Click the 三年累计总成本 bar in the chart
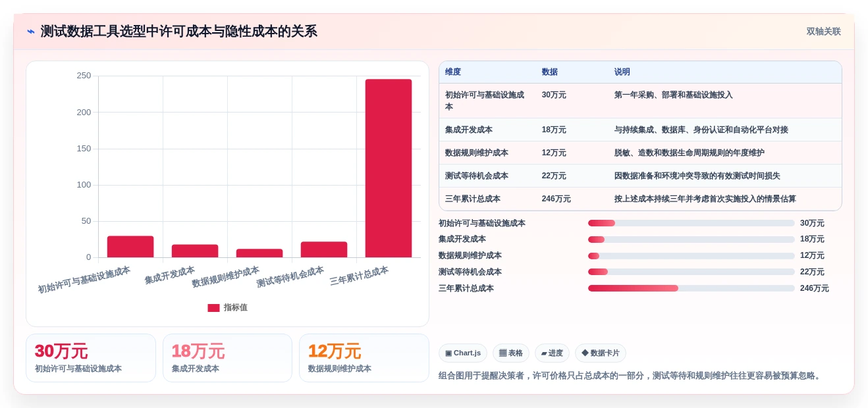The width and height of the screenshot is (868, 408). [389, 168]
